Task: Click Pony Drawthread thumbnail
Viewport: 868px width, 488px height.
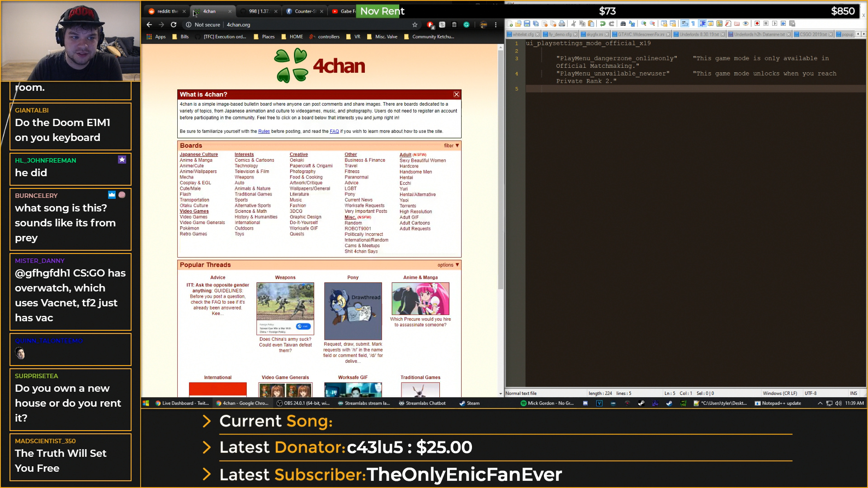Action: point(353,311)
